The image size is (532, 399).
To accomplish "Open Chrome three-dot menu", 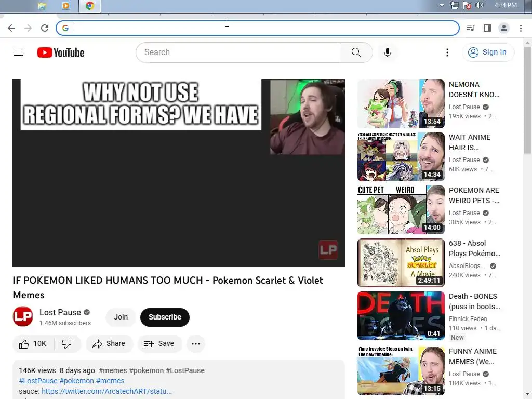I will pos(521,28).
